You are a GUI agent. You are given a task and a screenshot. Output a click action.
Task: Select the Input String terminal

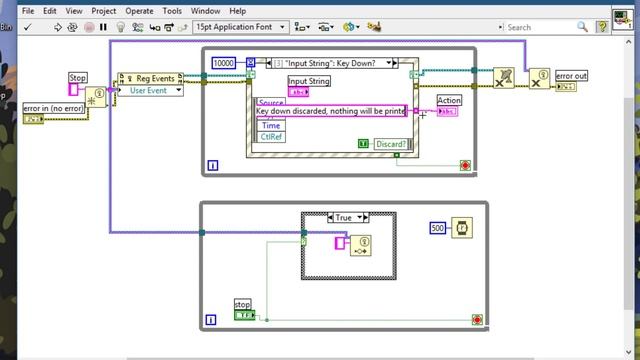pyautogui.click(x=298, y=92)
